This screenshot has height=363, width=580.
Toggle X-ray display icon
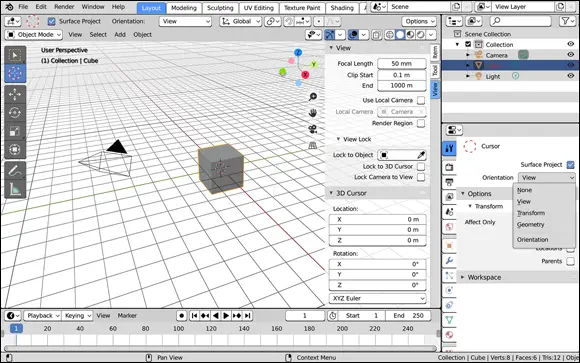(377, 35)
